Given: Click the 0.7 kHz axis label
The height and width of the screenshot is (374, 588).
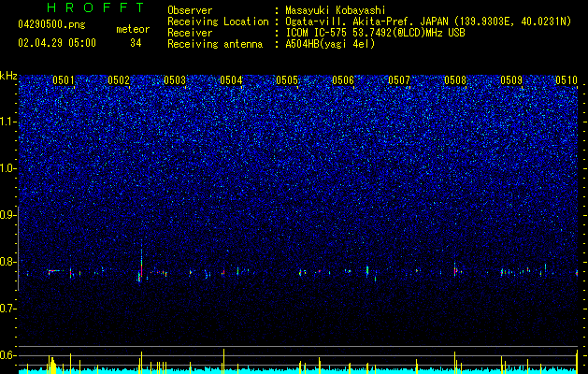Looking at the screenshot, I should click(7, 309).
